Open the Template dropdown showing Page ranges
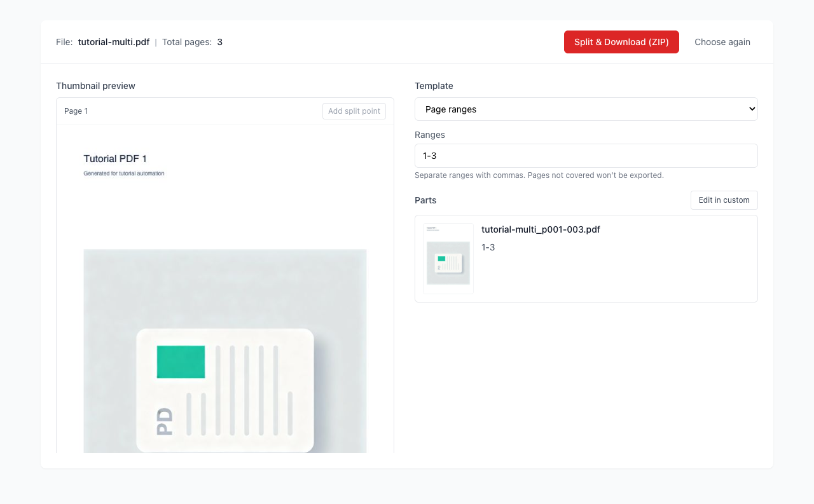Image resolution: width=814 pixels, height=504 pixels. [585, 109]
